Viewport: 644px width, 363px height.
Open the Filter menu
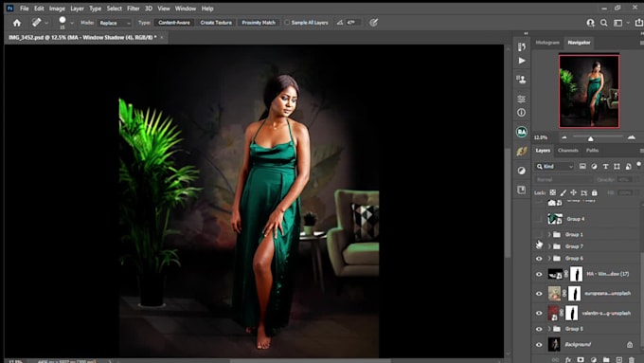point(134,9)
